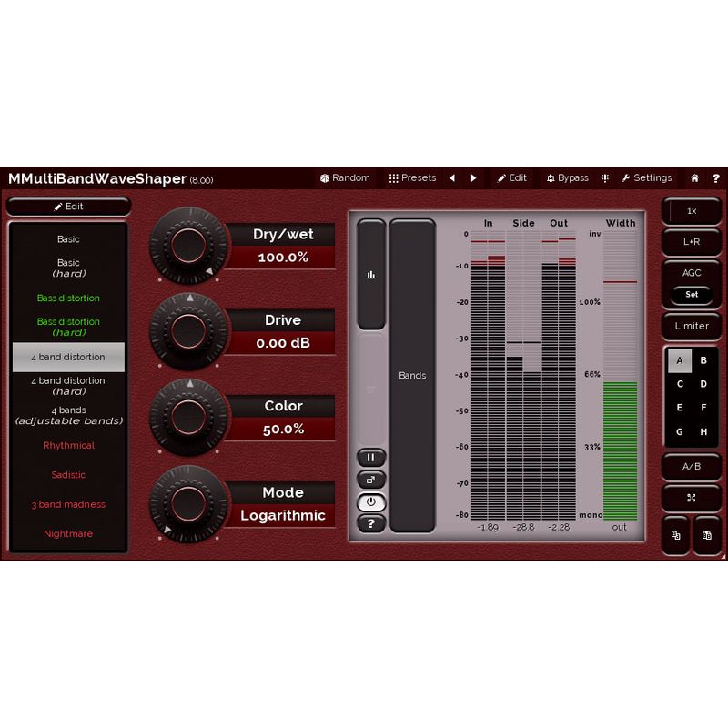
Task: Select preset slot G
Action: tap(680, 432)
